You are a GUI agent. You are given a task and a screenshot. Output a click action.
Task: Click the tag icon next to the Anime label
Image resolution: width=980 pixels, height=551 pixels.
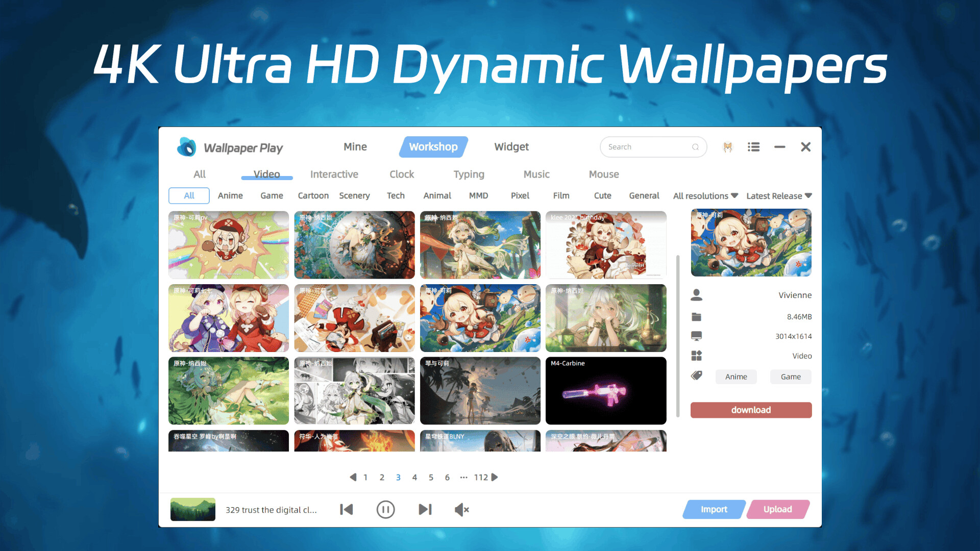click(697, 376)
